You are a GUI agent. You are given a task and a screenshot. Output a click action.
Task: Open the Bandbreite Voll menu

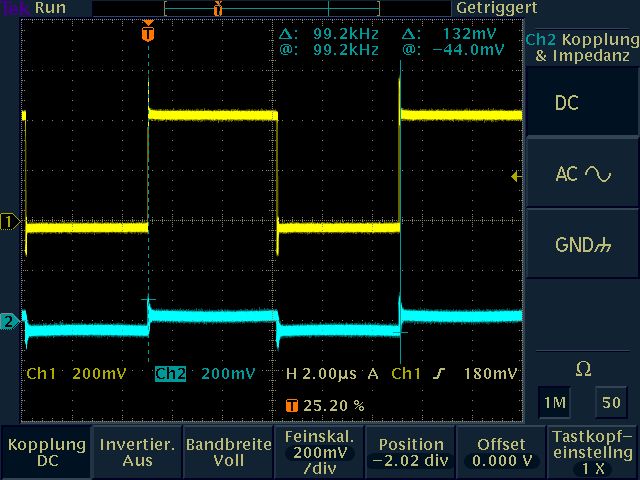(228, 452)
